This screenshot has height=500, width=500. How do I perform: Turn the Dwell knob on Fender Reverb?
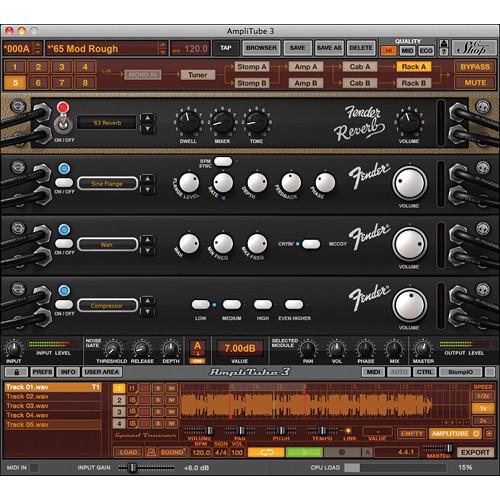click(x=188, y=122)
